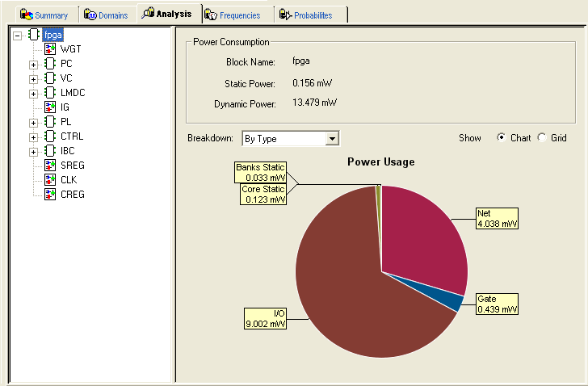Image resolution: width=588 pixels, height=386 pixels.
Task: Click the LMDC block icon
Action: [x=50, y=93]
